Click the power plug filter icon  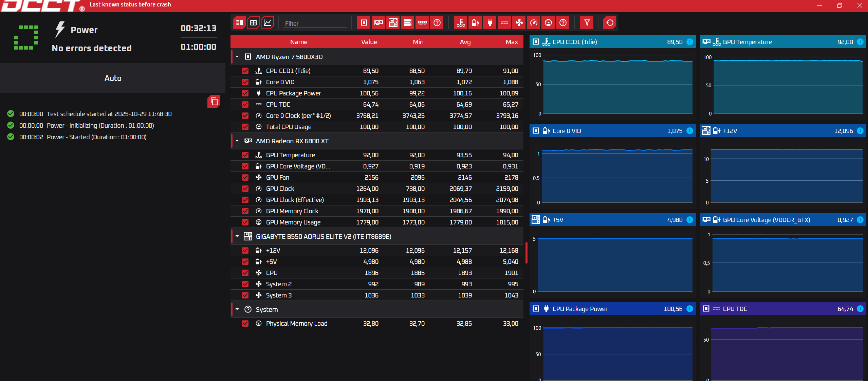click(x=490, y=23)
